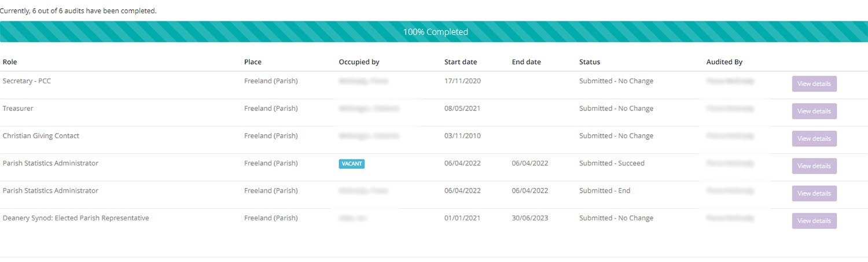Viewport: 868px width, 262px height.
Task: Click the 30/06/2023 end date
Action: coord(529,218)
